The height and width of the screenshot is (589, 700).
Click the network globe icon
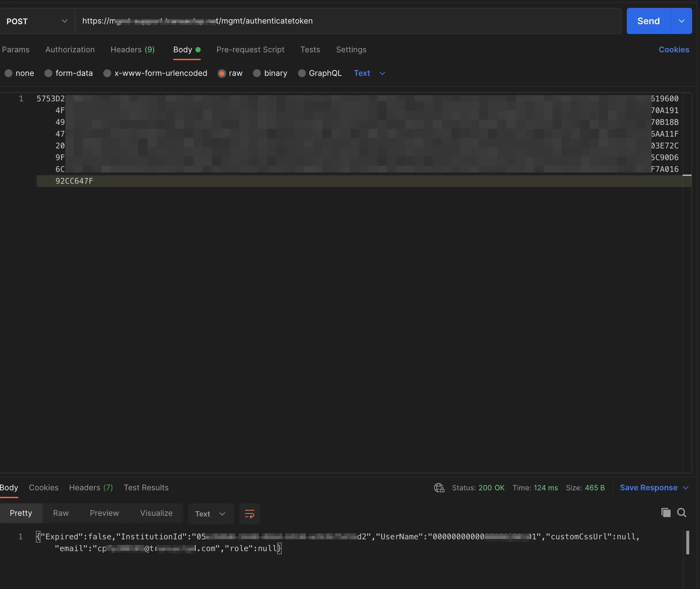point(439,488)
